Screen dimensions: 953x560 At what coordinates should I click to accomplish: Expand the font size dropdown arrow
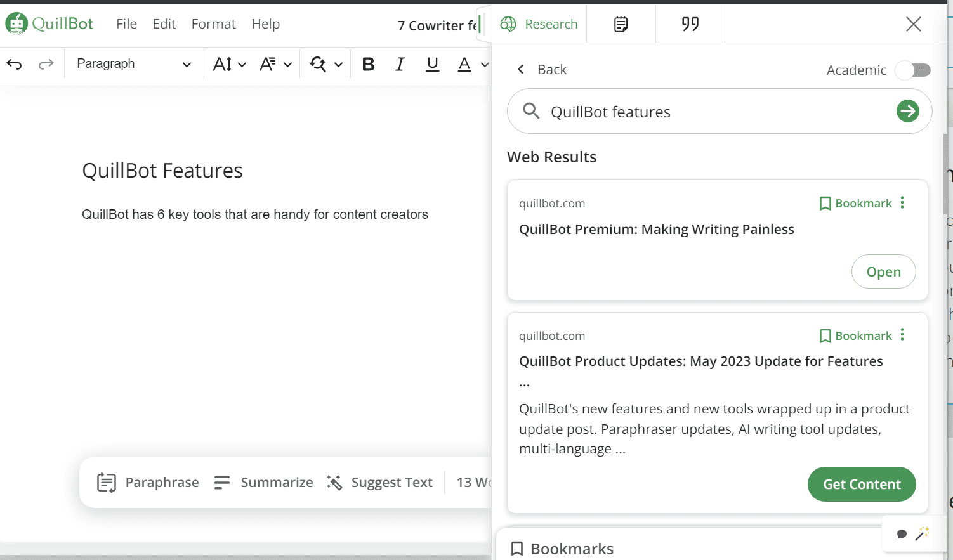(x=242, y=65)
